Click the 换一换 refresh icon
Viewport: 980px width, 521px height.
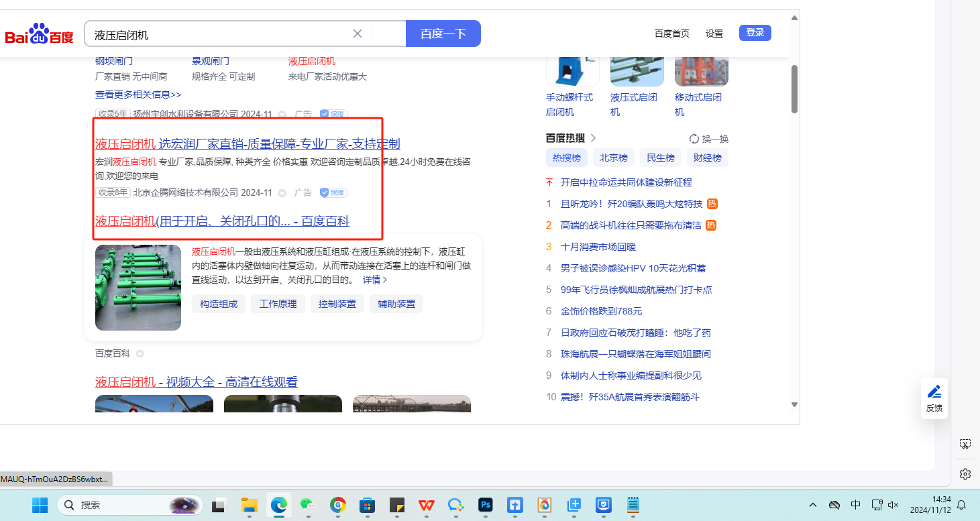(x=694, y=139)
